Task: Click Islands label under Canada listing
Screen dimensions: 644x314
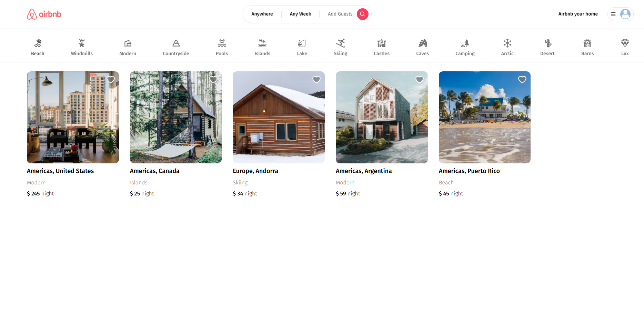Action: (139, 183)
